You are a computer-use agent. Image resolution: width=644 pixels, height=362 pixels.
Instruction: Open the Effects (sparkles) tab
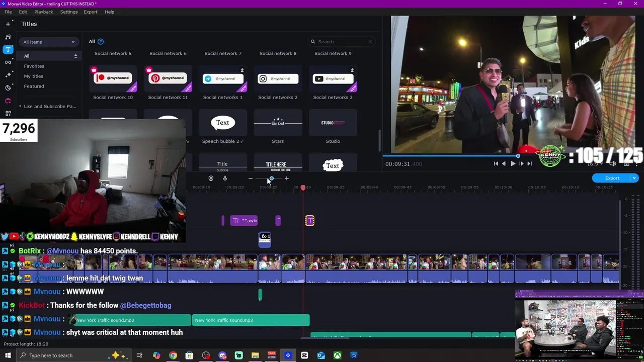coord(8,75)
